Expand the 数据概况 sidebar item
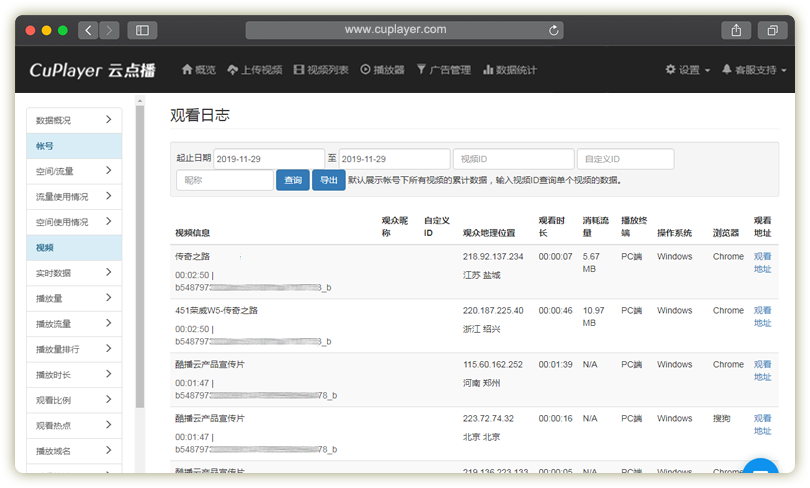Image resolution: width=810 pixels, height=488 pixels. point(73,120)
